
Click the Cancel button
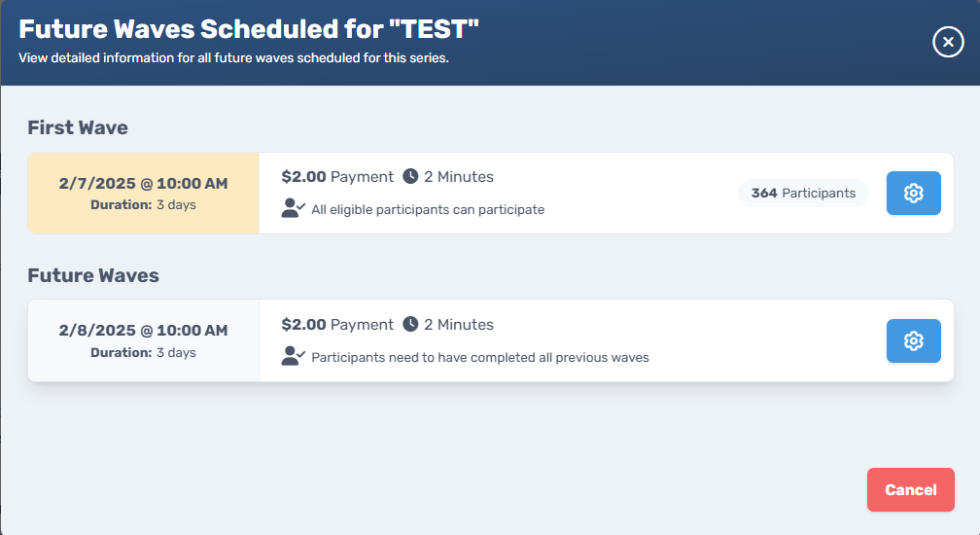coord(911,490)
